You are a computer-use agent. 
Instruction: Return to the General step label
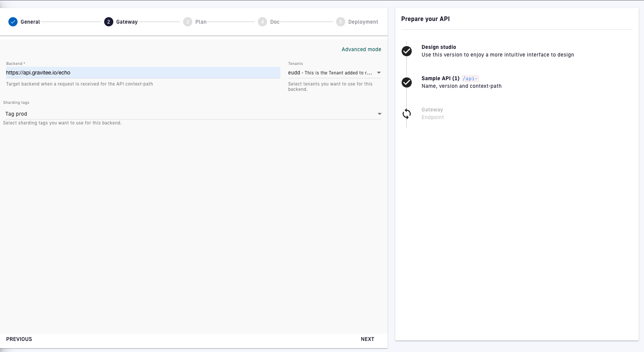pos(30,22)
